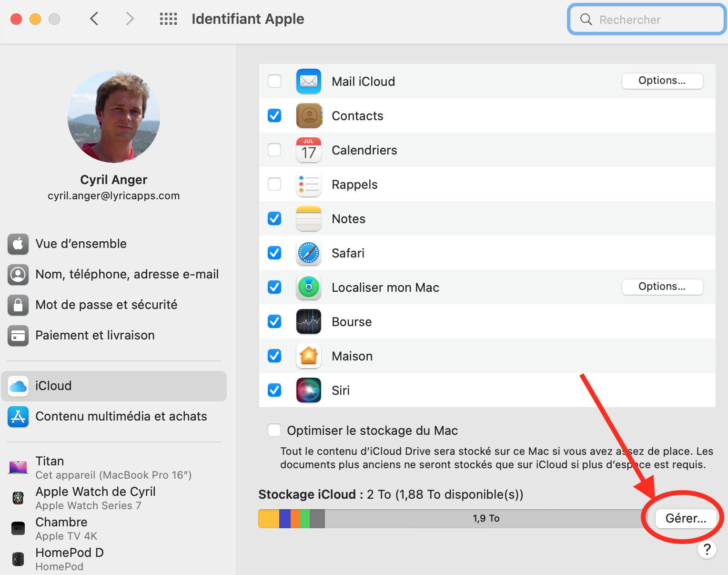
Task: Open help with the question mark button
Action: (x=707, y=550)
